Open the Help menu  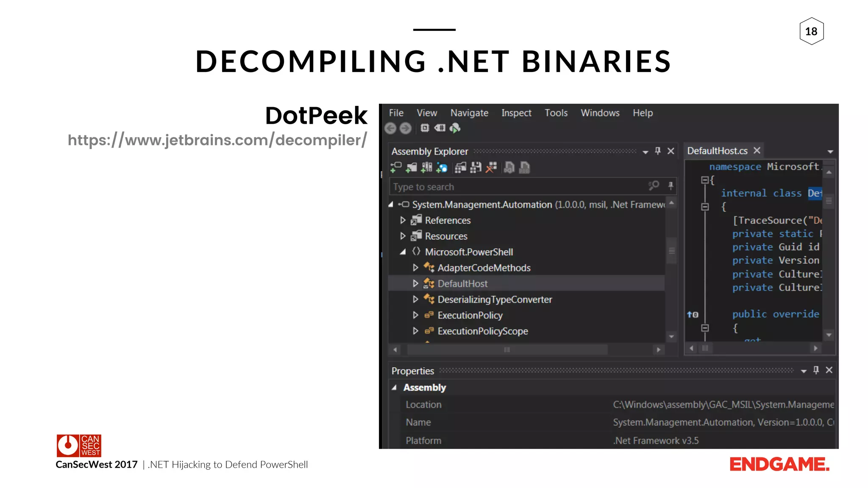pyautogui.click(x=643, y=113)
